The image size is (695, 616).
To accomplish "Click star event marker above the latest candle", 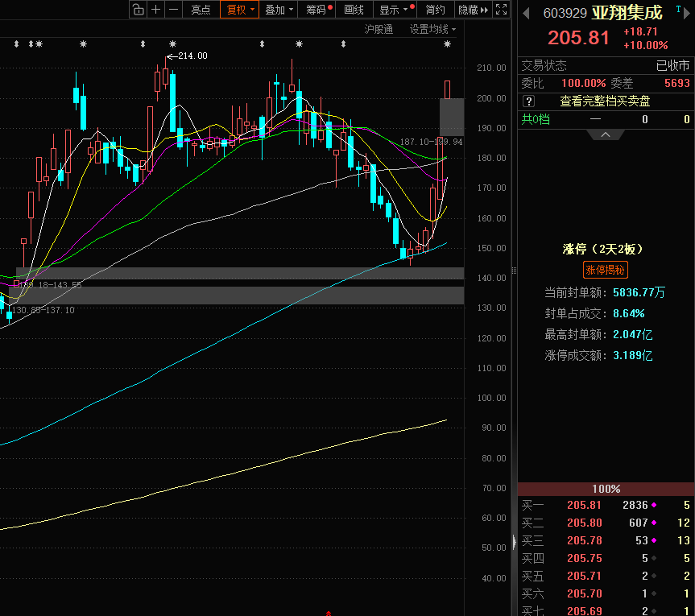I will coord(447,43).
